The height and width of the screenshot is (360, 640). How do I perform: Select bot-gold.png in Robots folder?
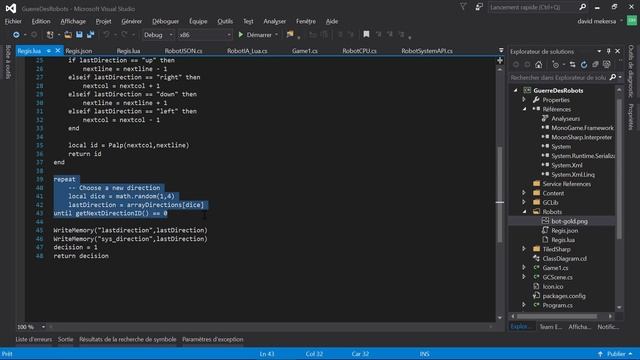point(569,221)
